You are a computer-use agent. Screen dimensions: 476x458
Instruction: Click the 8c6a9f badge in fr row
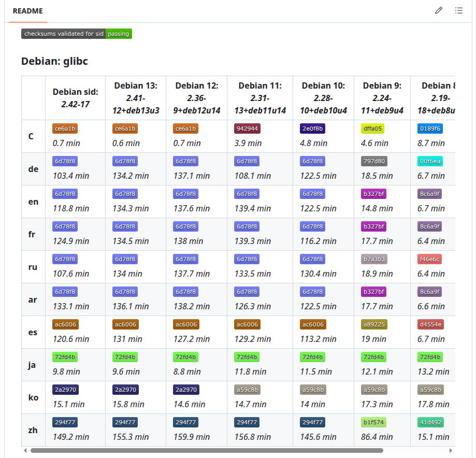429,226
